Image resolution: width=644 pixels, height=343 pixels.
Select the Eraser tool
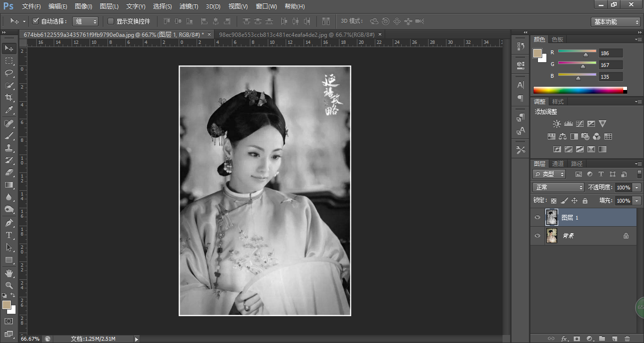tap(9, 172)
